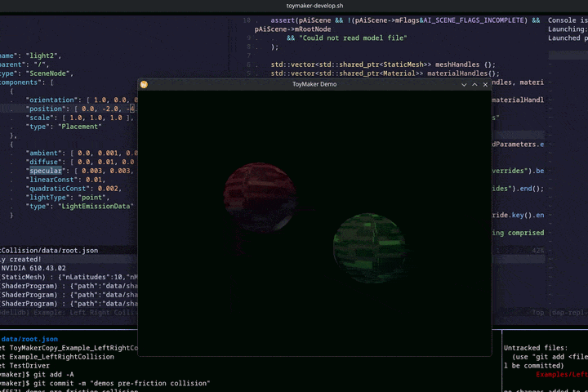Click the green sphere in the demo

click(x=370, y=248)
